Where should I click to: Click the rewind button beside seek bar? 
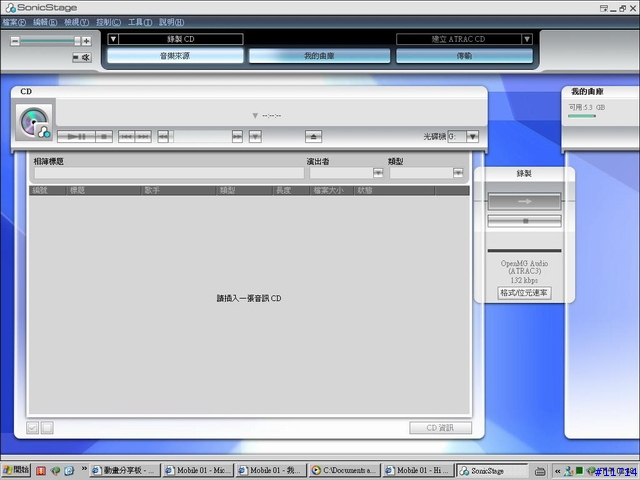click(163, 136)
